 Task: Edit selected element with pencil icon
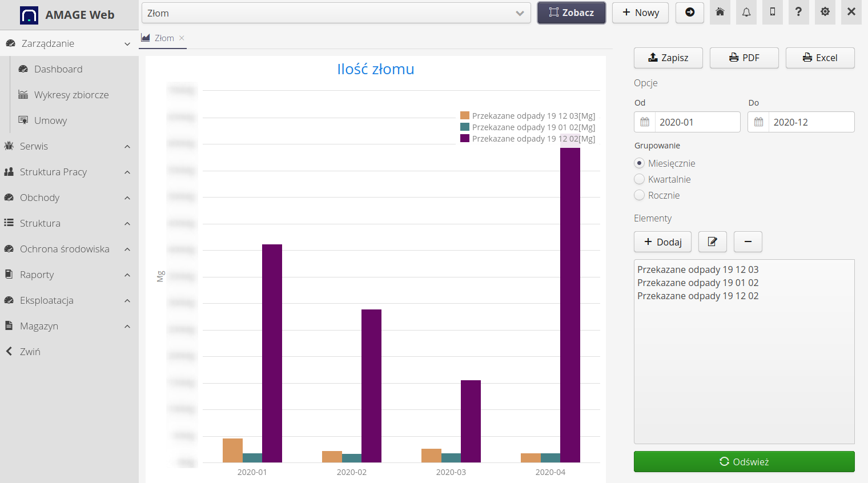(x=712, y=242)
